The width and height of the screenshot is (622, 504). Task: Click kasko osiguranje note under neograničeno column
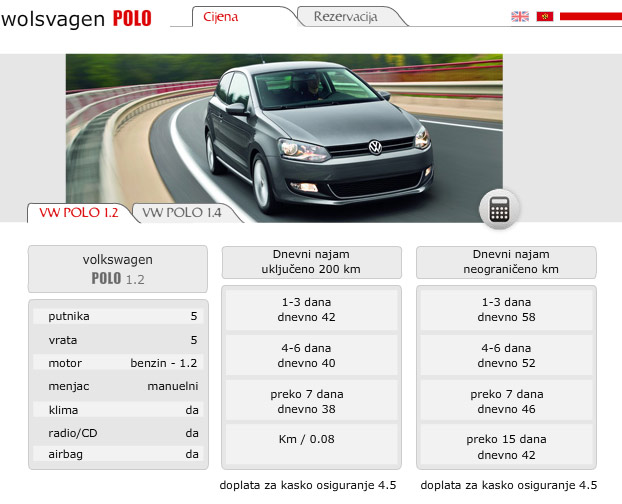pyautogui.click(x=509, y=485)
